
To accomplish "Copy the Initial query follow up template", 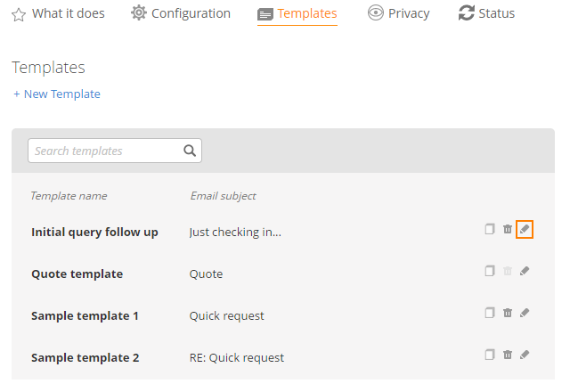I will (x=490, y=229).
